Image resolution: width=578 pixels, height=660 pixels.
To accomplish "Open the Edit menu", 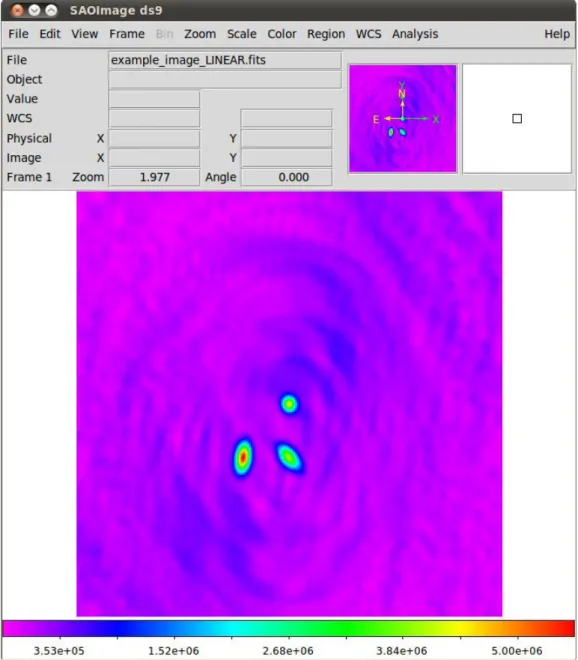I will point(50,34).
